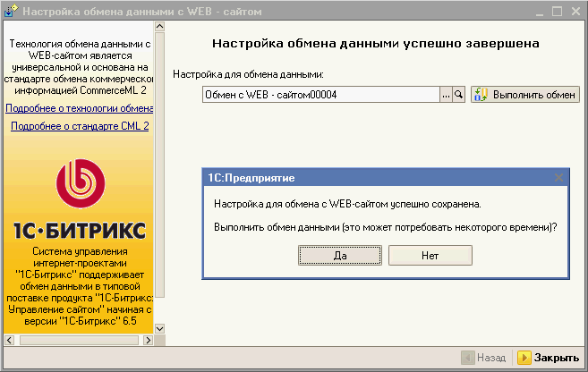The image size is (588, 372).
Task: Click the window title bar application icon
Action: click(x=11, y=12)
